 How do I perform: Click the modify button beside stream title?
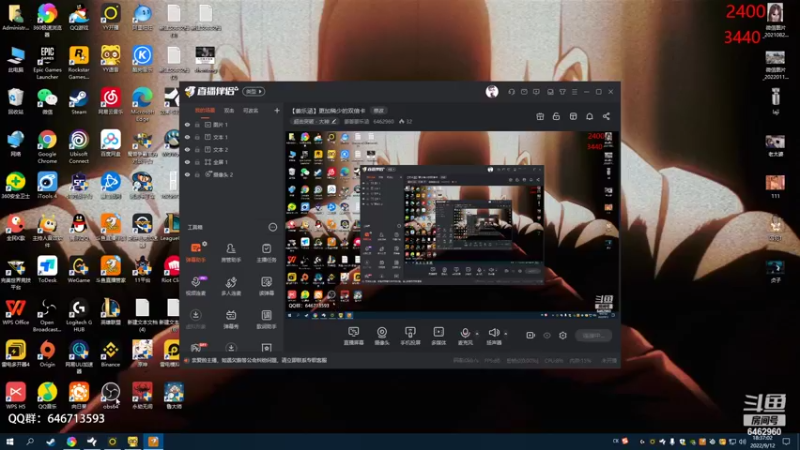tap(379, 110)
